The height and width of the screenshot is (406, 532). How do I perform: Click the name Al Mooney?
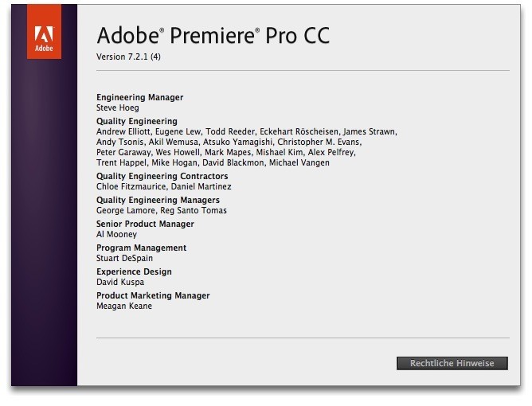tap(116, 234)
